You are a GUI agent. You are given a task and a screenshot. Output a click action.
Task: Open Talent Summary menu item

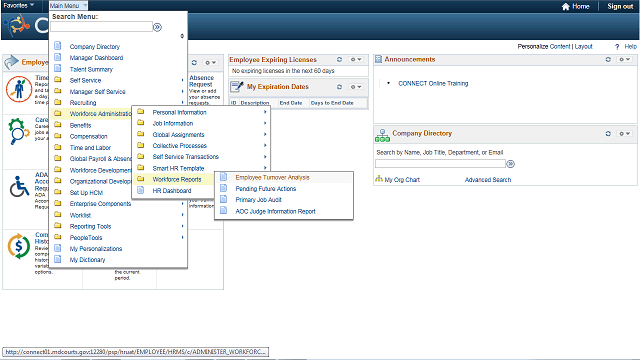click(91, 69)
